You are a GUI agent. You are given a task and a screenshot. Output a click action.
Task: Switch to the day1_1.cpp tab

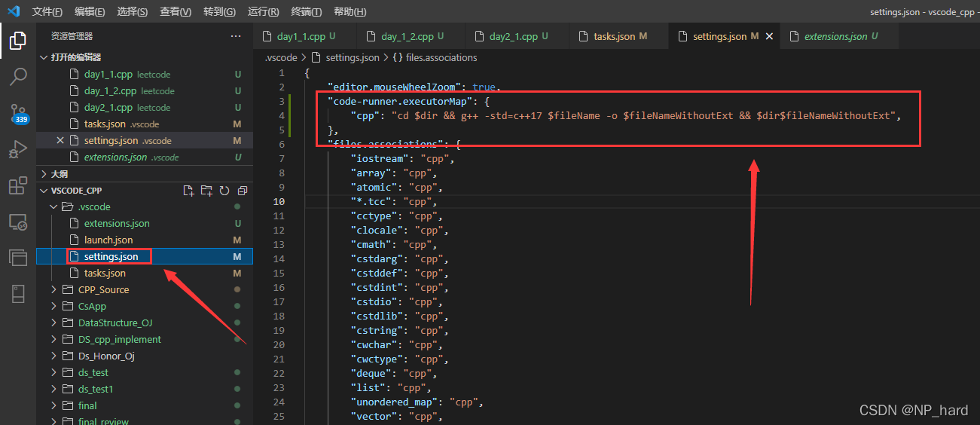[305, 36]
